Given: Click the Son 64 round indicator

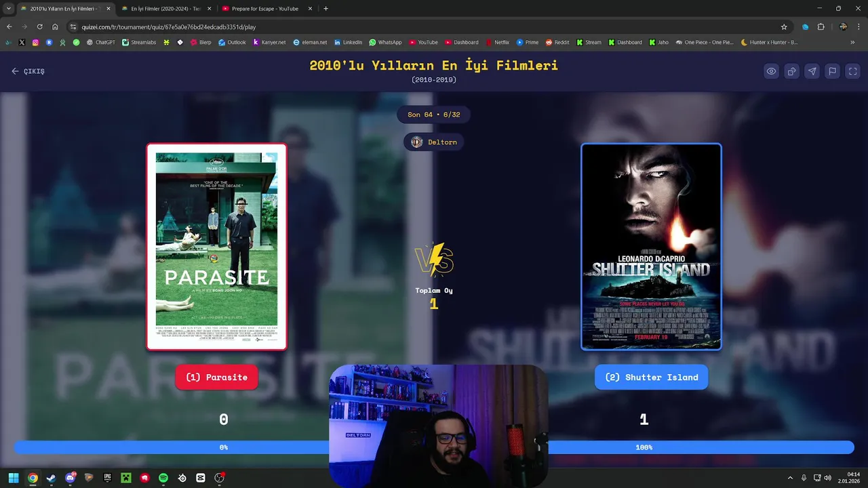Looking at the screenshot, I should 434,115.
